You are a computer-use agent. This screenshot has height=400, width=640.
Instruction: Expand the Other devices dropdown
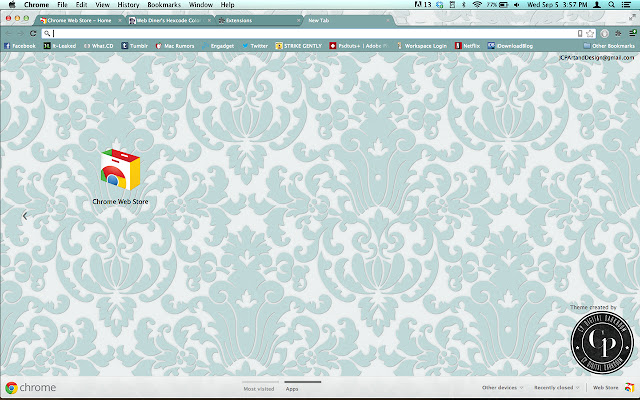(502, 388)
